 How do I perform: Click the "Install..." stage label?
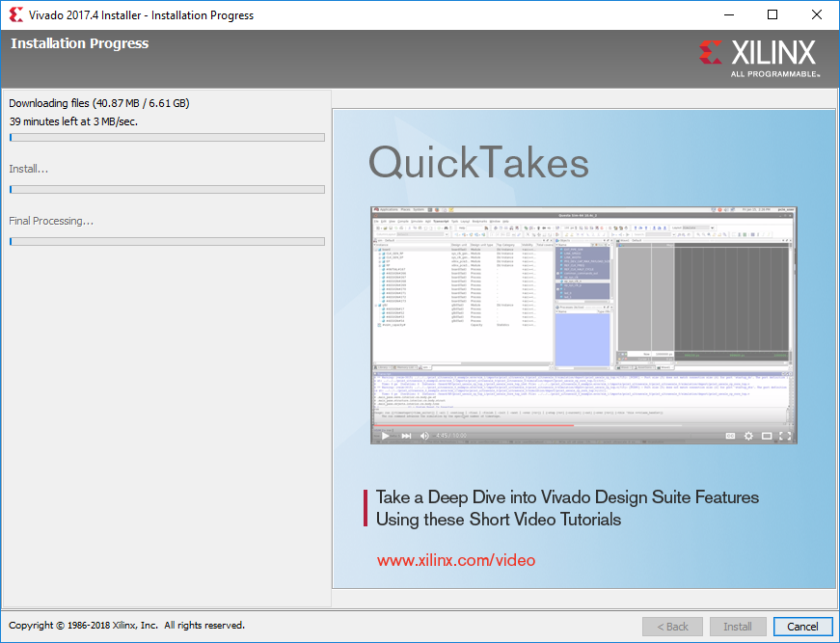coord(28,169)
